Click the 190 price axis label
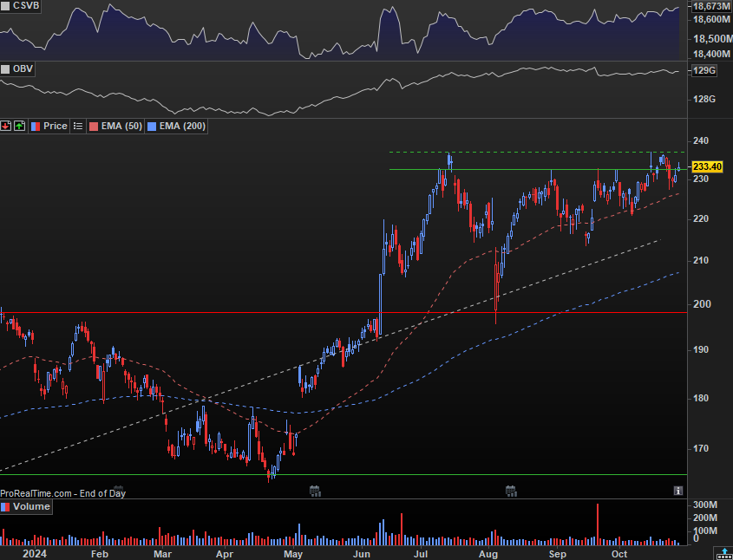This screenshot has width=733, height=560. pos(701,350)
